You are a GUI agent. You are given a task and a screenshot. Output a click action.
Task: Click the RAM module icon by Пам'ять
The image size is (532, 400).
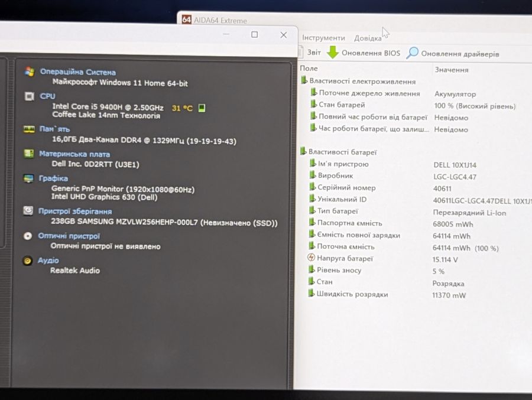(x=29, y=129)
